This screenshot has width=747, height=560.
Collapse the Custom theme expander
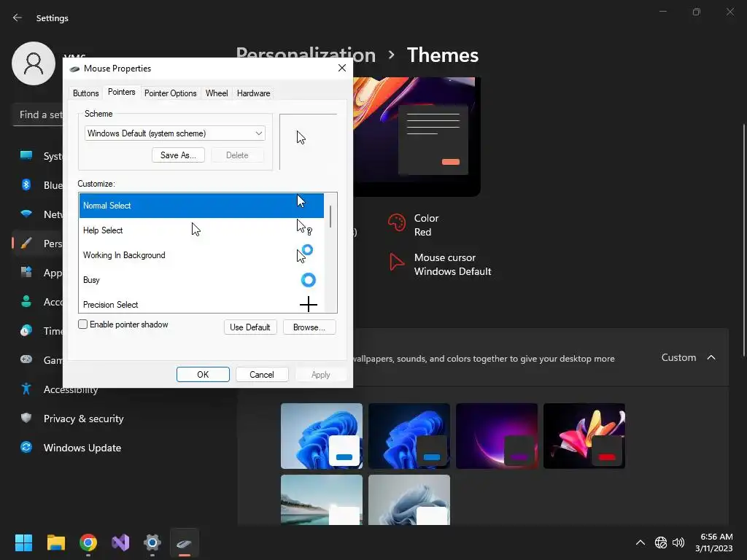711,357
